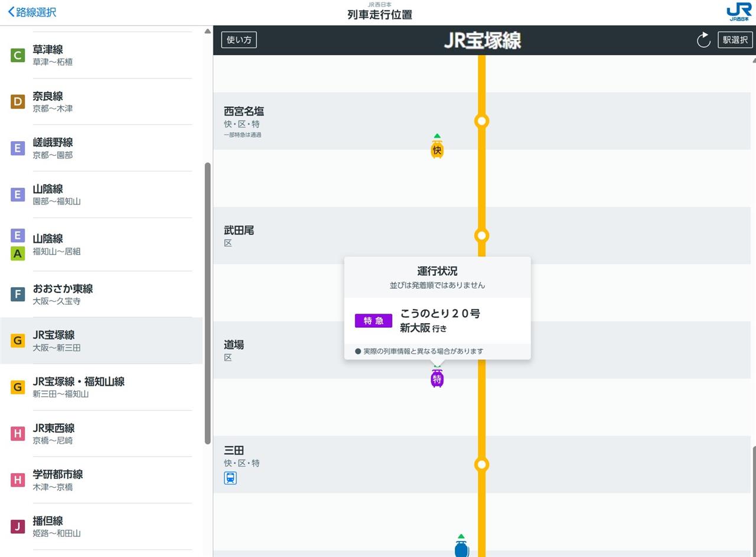
Task: Select the 播但線 line
Action: click(102, 527)
